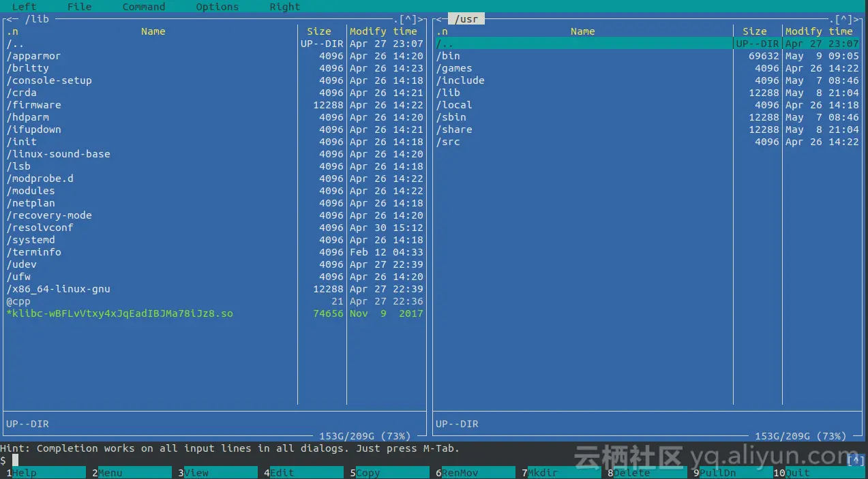Viewport: 868px width, 479px height.
Task: Select highlighted /.. entry in right panel
Action: click(x=648, y=44)
